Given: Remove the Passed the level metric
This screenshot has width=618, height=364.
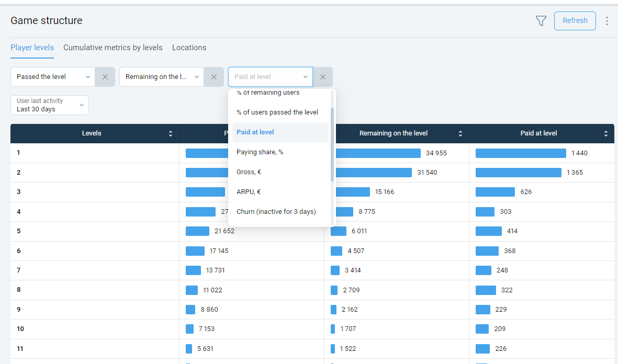Looking at the screenshot, I should point(105,77).
